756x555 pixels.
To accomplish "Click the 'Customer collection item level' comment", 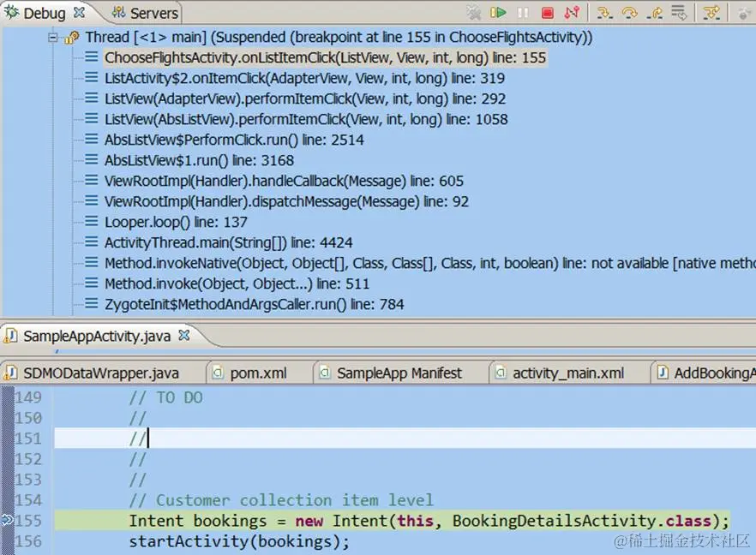I will (281, 500).
